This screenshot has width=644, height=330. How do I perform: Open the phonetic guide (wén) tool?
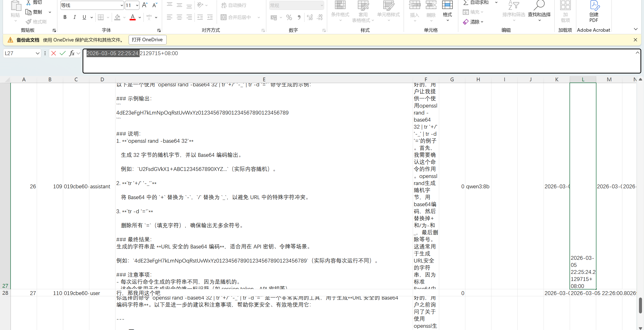149,17
